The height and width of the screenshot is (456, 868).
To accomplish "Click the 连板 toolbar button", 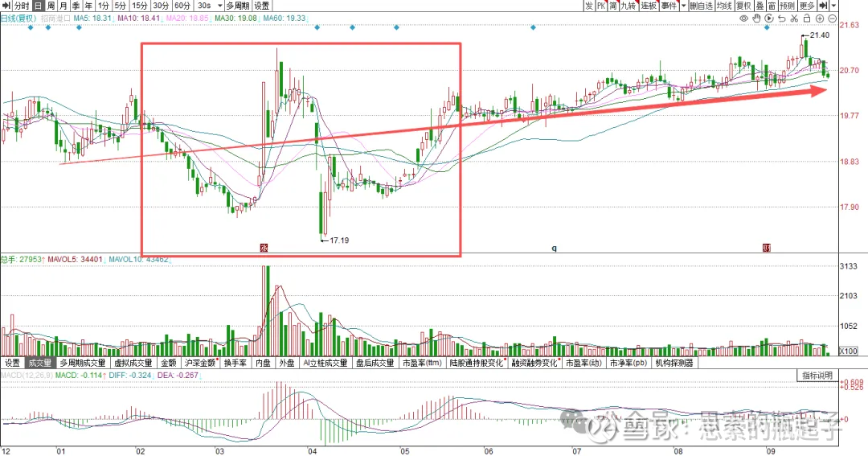I will (649, 6).
